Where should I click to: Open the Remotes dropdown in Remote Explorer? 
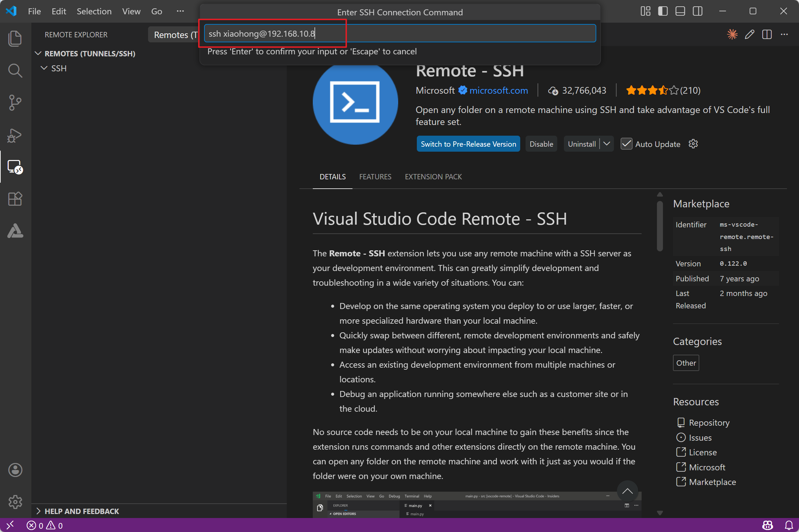(x=174, y=35)
